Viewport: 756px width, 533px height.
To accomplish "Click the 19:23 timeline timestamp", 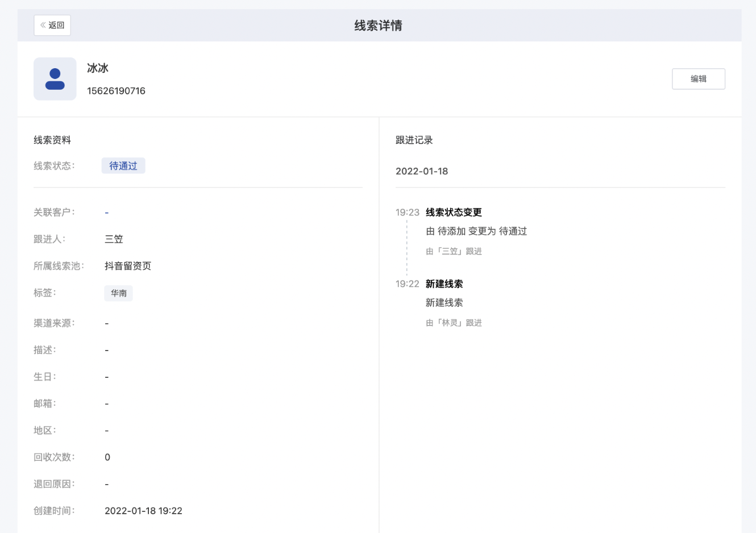I will pos(408,213).
